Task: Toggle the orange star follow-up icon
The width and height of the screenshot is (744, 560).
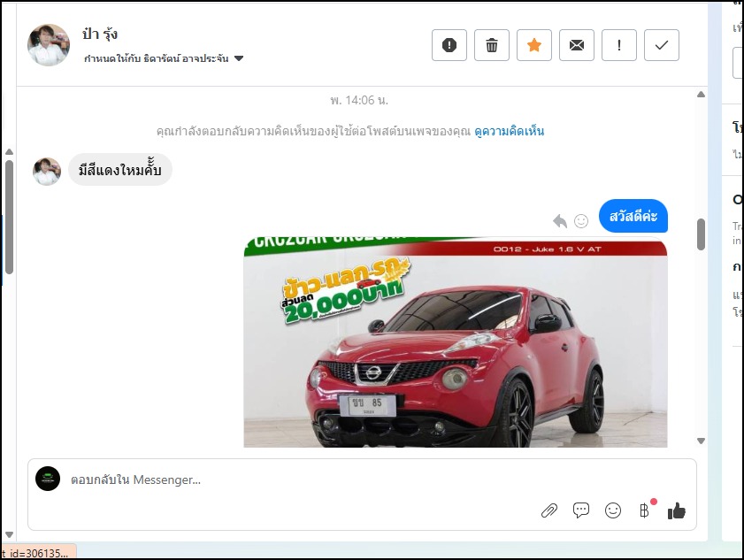Action: click(x=534, y=45)
